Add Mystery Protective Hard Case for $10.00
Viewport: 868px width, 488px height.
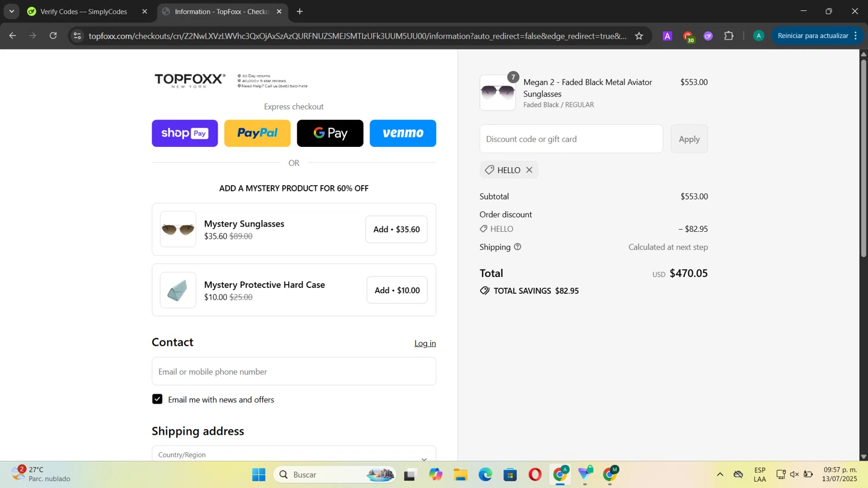point(397,290)
